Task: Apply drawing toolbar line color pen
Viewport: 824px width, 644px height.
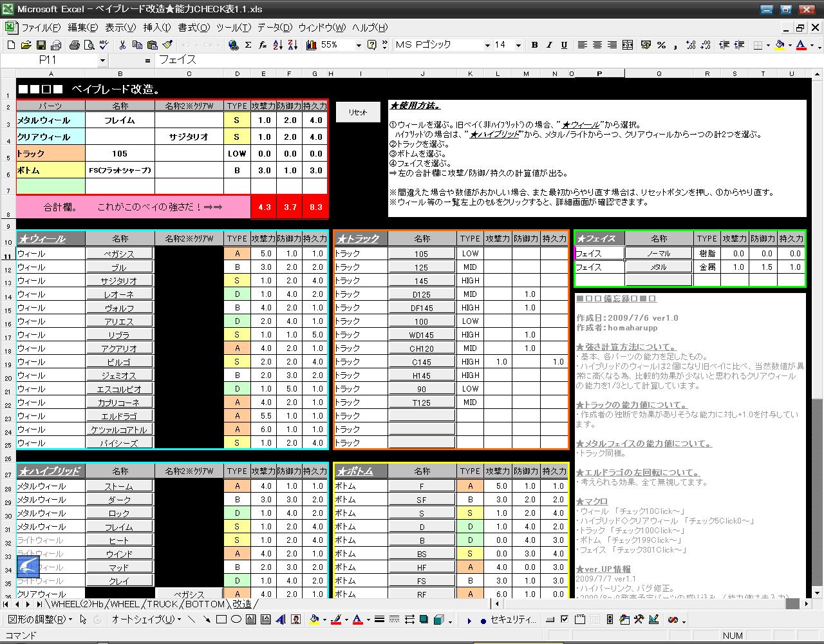Action: pyautogui.click(x=336, y=620)
